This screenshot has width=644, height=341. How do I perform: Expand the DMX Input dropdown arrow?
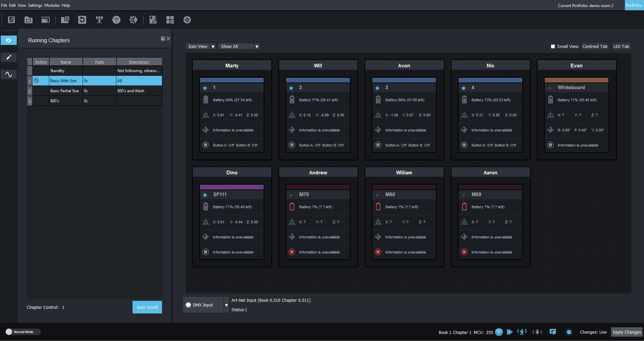[x=226, y=305]
